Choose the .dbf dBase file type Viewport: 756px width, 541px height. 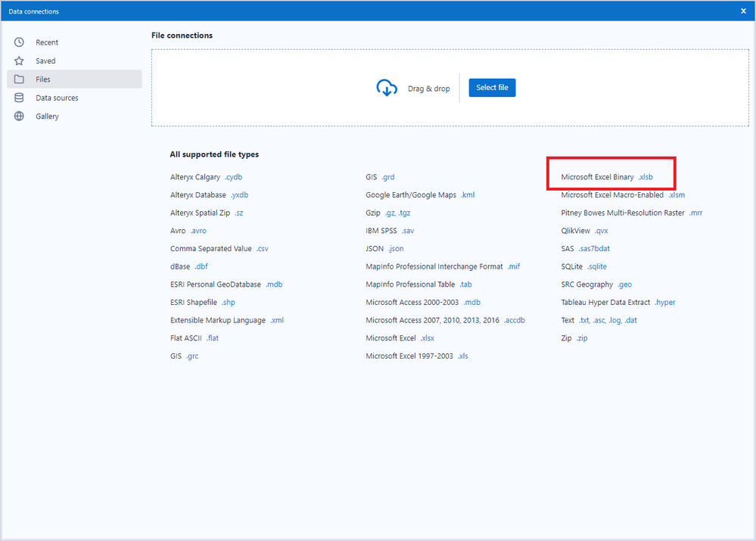(x=201, y=266)
